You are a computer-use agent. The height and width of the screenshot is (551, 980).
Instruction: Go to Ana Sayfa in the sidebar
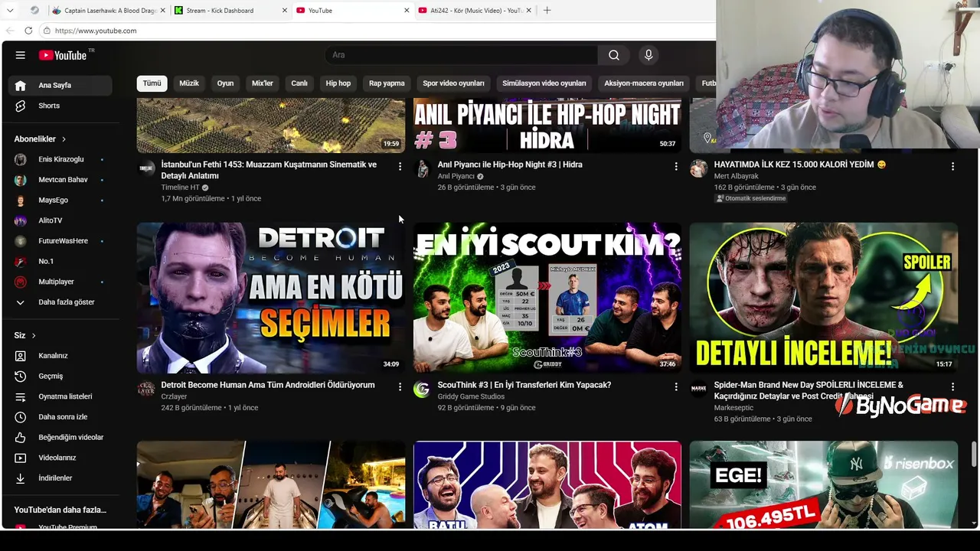point(60,85)
